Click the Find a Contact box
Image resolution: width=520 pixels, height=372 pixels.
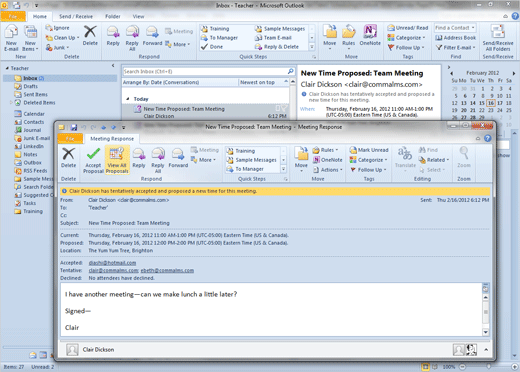pos(455,28)
